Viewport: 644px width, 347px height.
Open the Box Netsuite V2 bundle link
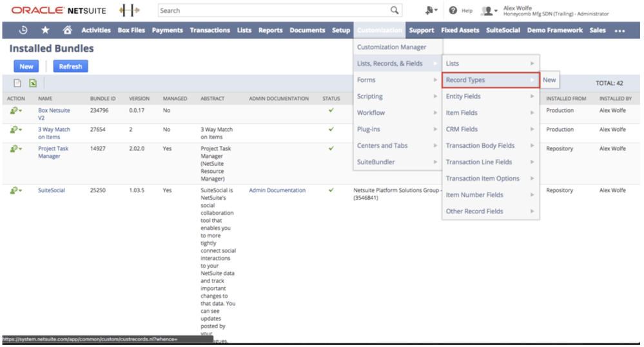tap(54, 114)
